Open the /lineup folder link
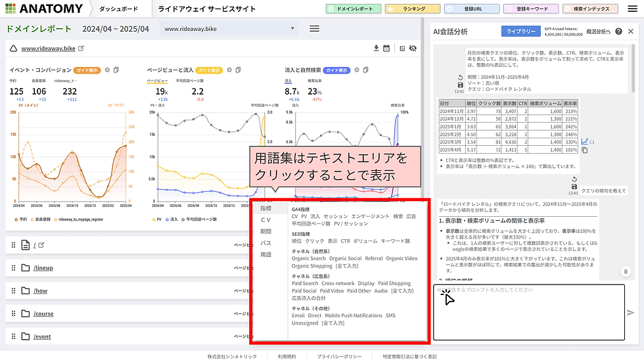The image size is (644, 362). (43, 268)
